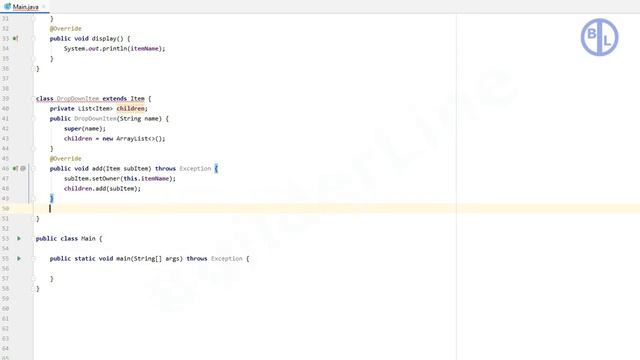The width and height of the screenshot is (640, 360).
Task: Click fold end marker after ArrayList constructor block
Action: (34, 149)
